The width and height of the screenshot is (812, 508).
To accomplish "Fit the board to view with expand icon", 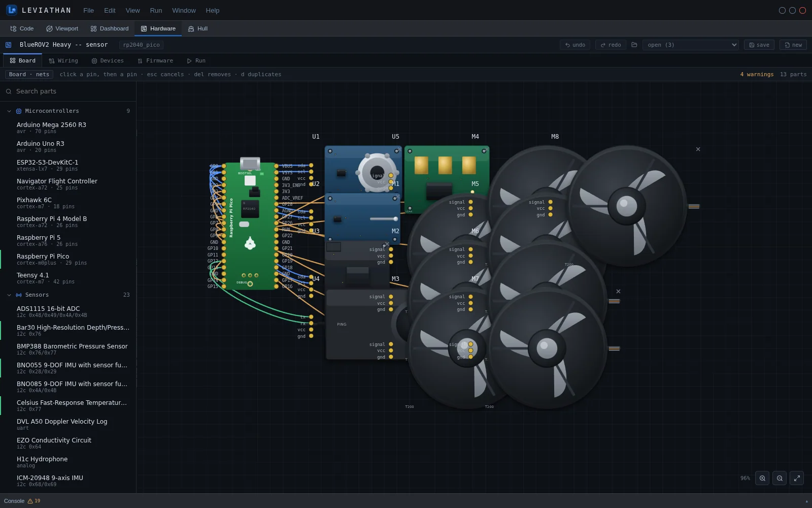I will 797,478.
